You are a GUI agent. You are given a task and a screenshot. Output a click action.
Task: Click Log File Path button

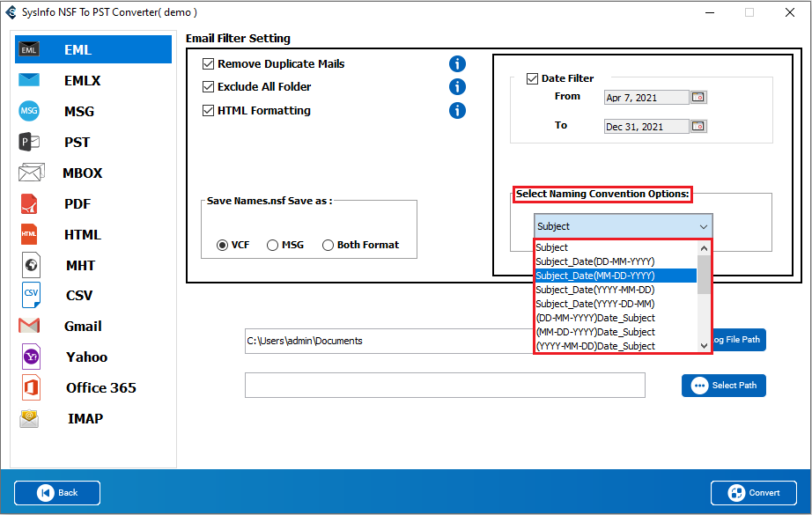[739, 340]
